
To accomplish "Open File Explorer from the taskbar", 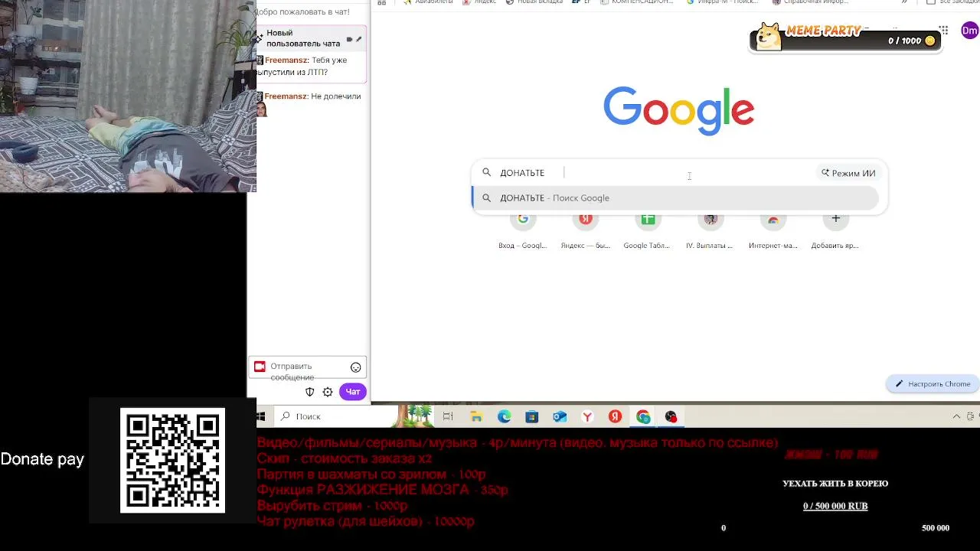I will click(x=476, y=416).
